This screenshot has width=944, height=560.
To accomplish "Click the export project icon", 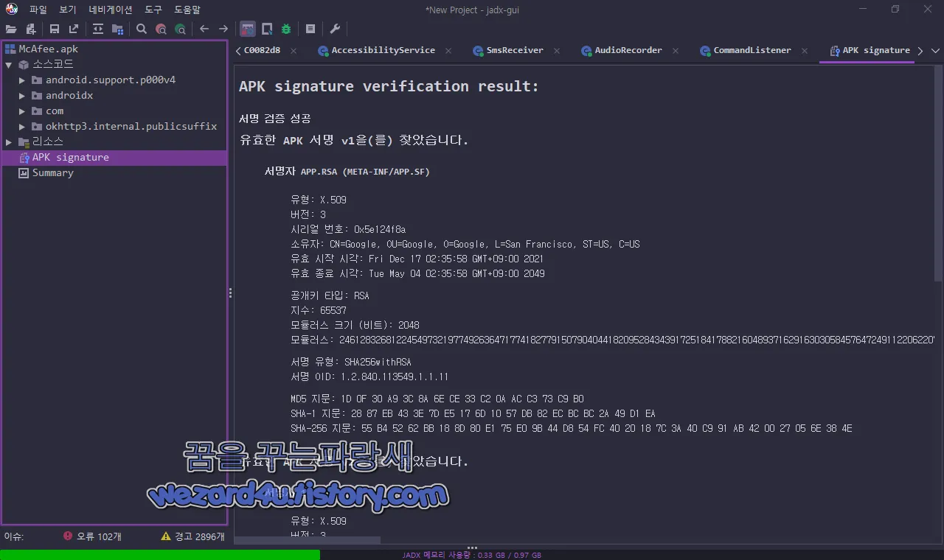I will [x=74, y=29].
